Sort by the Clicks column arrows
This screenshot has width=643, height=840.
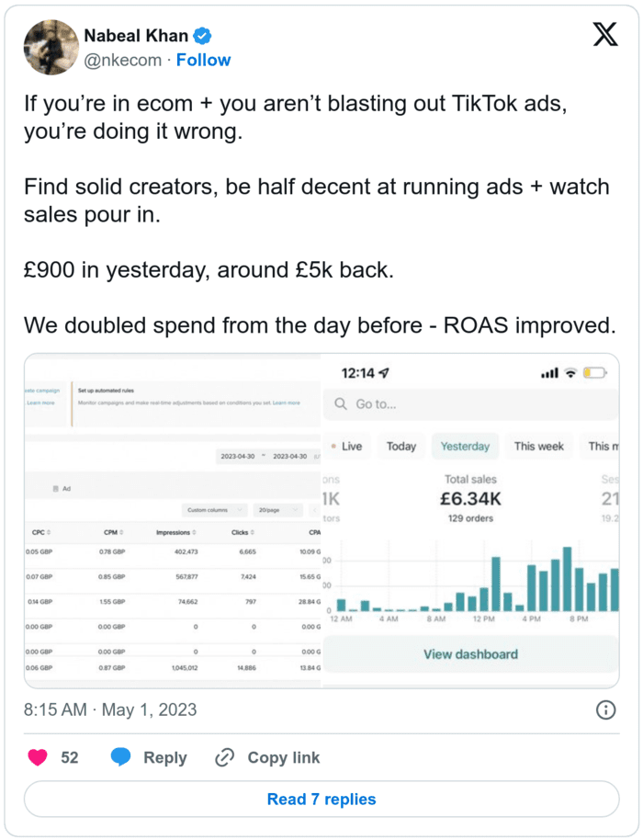tap(254, 532)
